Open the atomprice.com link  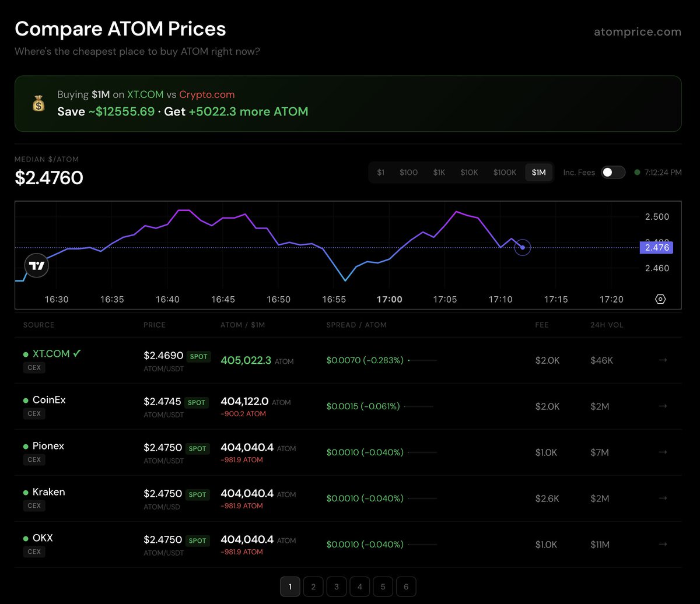click(x=636, y=32)
